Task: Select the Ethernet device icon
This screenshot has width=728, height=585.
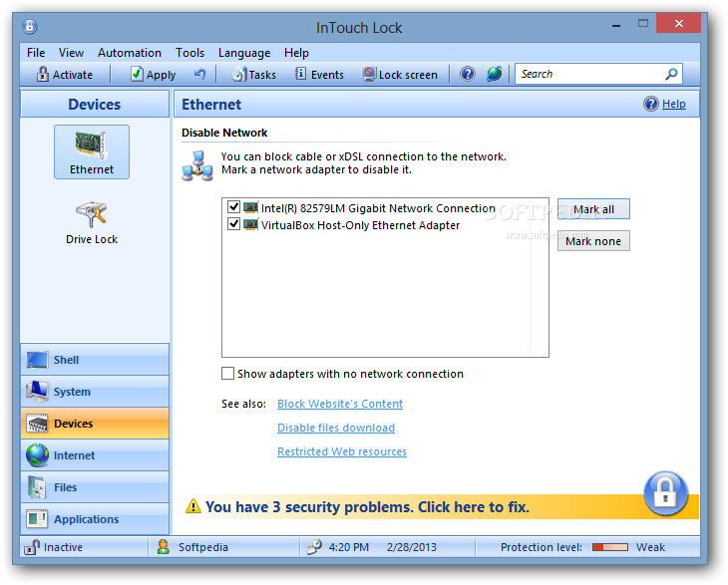Action: (x=92, y=151)
